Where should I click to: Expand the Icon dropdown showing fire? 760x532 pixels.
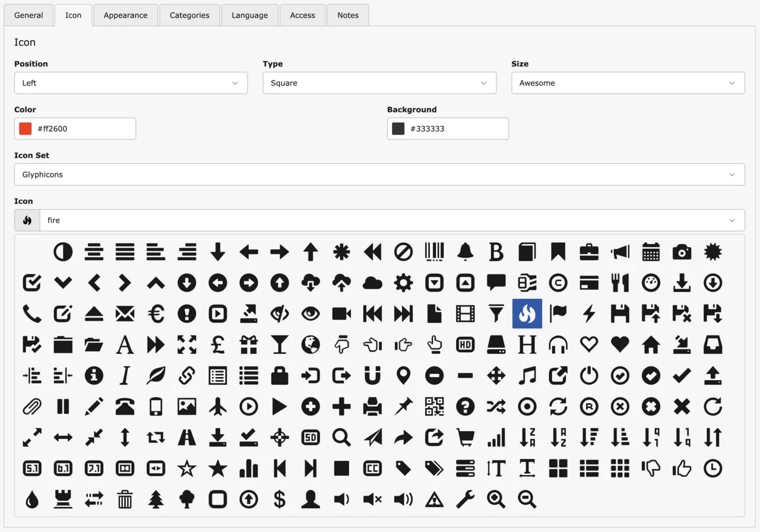392,220
